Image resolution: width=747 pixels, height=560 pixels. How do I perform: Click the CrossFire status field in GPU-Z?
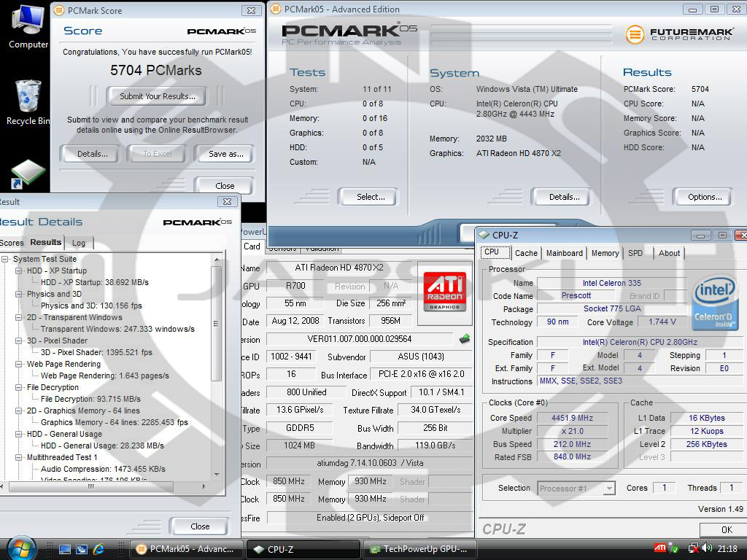[x=370, y=518]
